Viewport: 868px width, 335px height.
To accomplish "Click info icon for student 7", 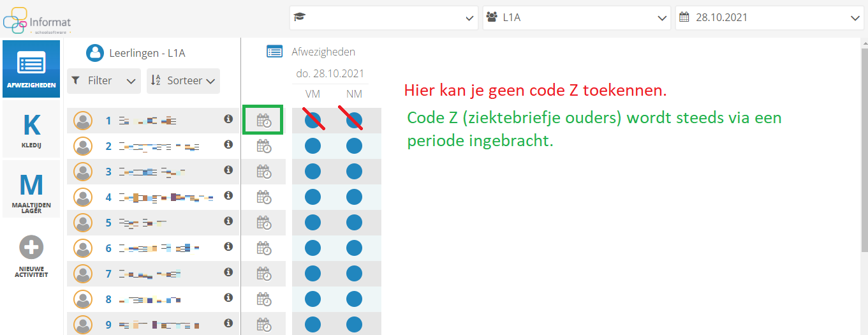I will (x=228, y=272).
